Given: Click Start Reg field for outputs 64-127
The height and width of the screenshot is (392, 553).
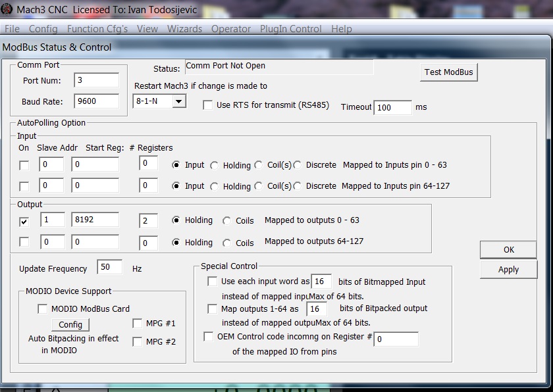Looking at the screenshot, I should tap(95, 242).
